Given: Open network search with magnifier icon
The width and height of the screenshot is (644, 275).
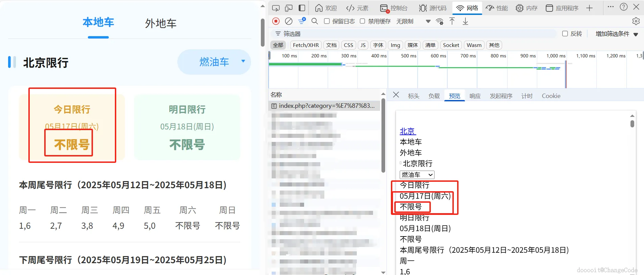Looking at the screenshot, I should point(315,21).
